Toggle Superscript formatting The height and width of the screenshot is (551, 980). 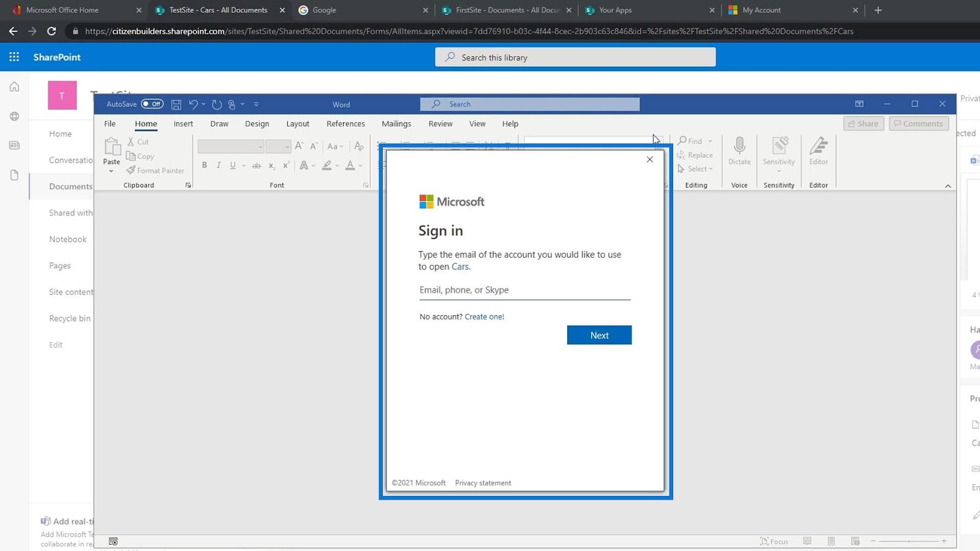[x=285, y=165]
